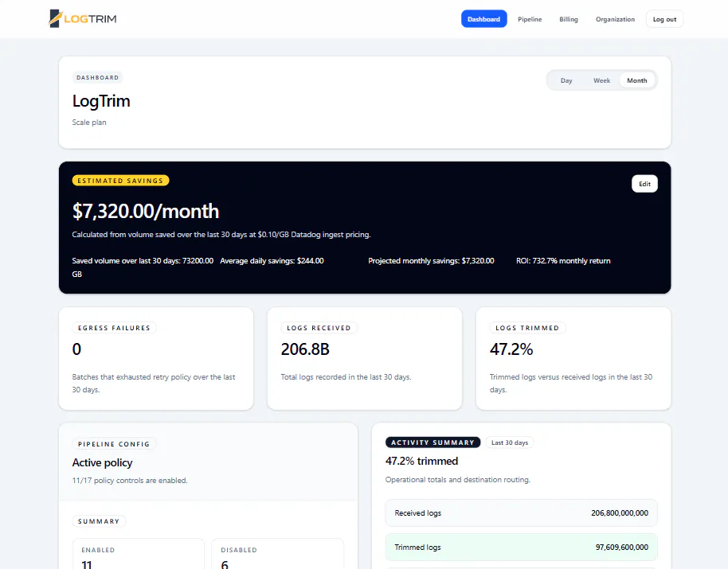The image size is (728, 569).
Task: Click the 97,609,600,000 value
Action: [622, 548]
